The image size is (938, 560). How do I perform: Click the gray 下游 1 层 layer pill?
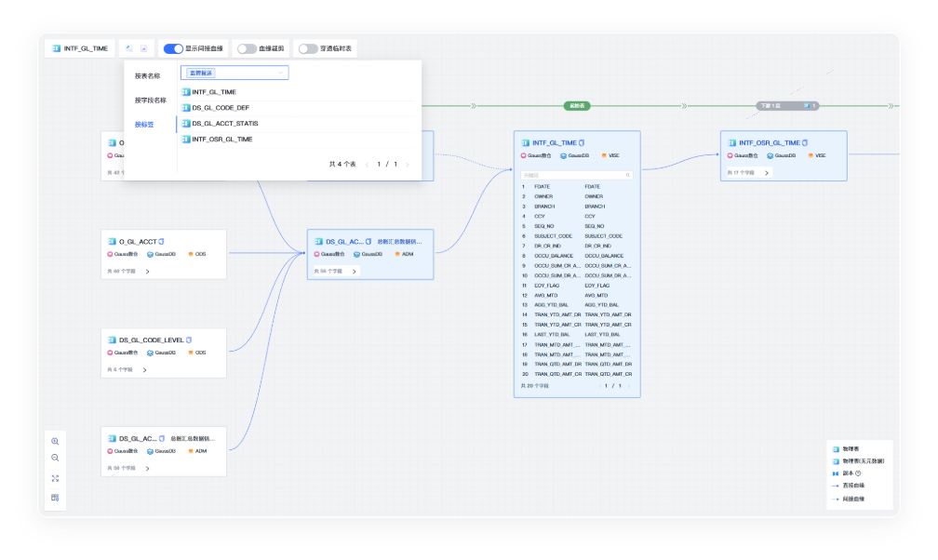coord(787,106)
